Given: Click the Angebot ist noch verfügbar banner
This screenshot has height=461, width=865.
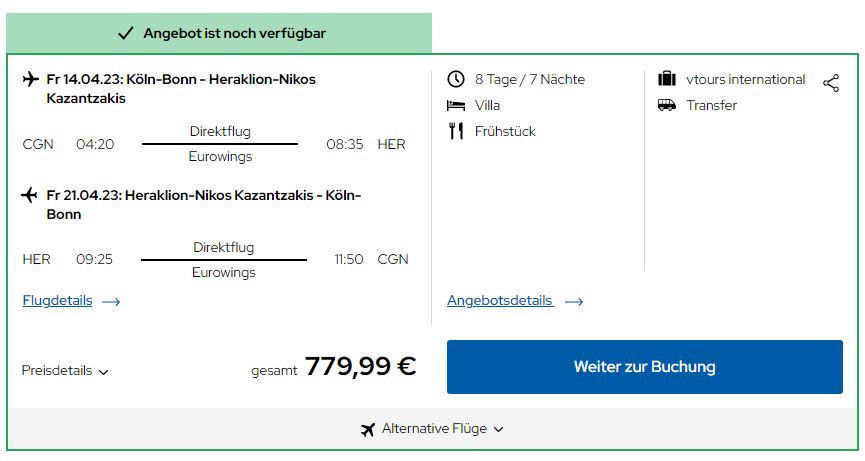Looking at the screenshot, I should point(219,33).
